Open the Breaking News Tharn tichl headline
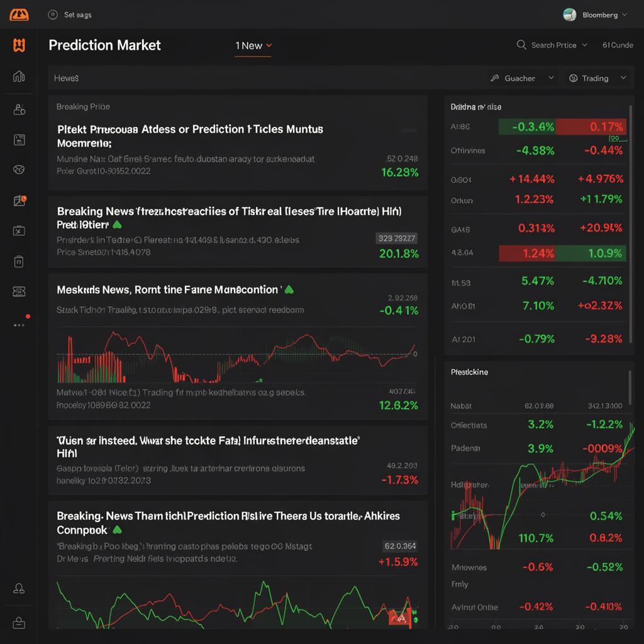This screenshot has height=644, width=644. point(228,523)
